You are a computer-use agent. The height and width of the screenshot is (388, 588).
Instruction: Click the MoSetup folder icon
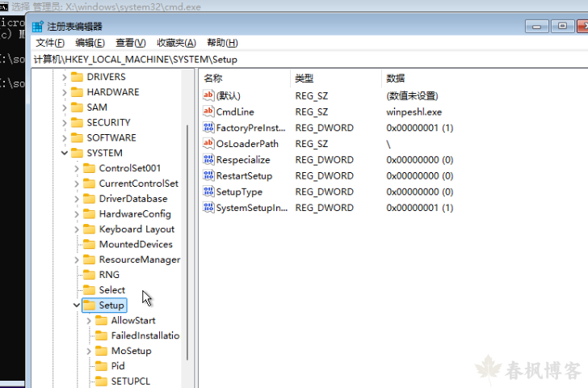[x=101, y=352]
